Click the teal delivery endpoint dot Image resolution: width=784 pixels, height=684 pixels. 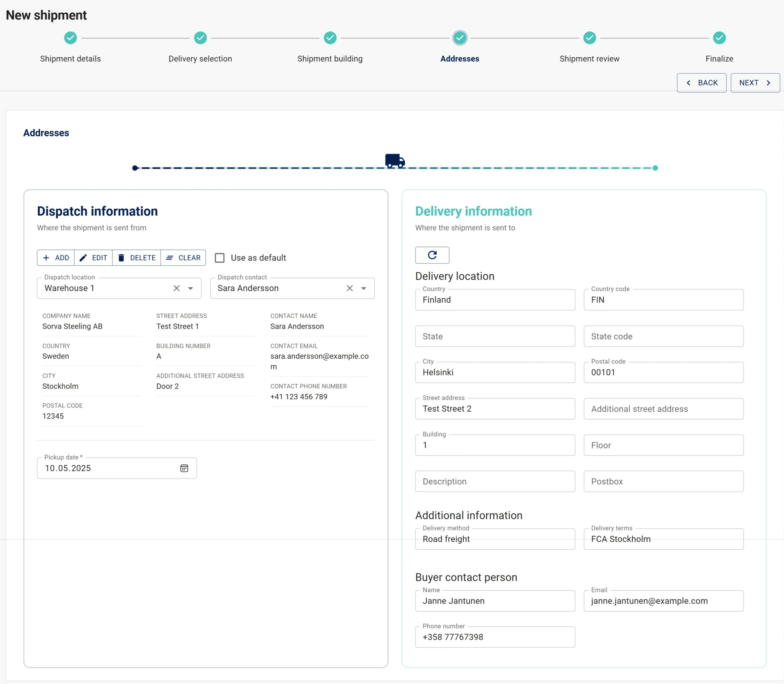click(x=655, y=168)
